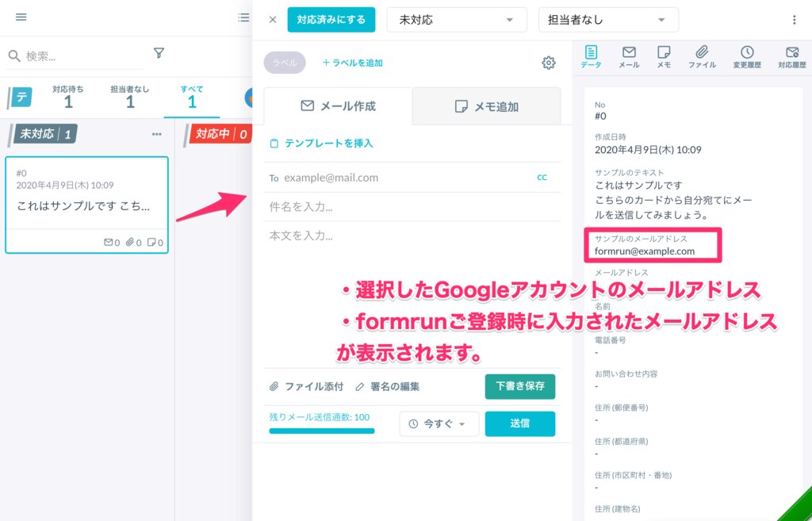Open the 未対応 status dropdown
This screenshot has width=812, height=521.
coord(457,20)
